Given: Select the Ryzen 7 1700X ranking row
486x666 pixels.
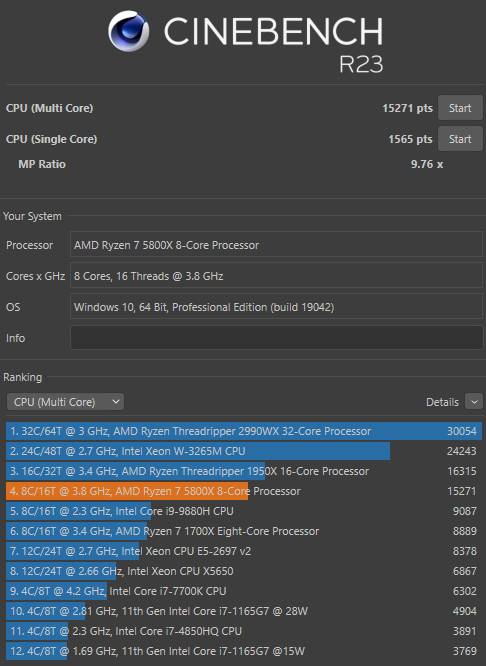Looking at the screenshot, I should point(244,531).
